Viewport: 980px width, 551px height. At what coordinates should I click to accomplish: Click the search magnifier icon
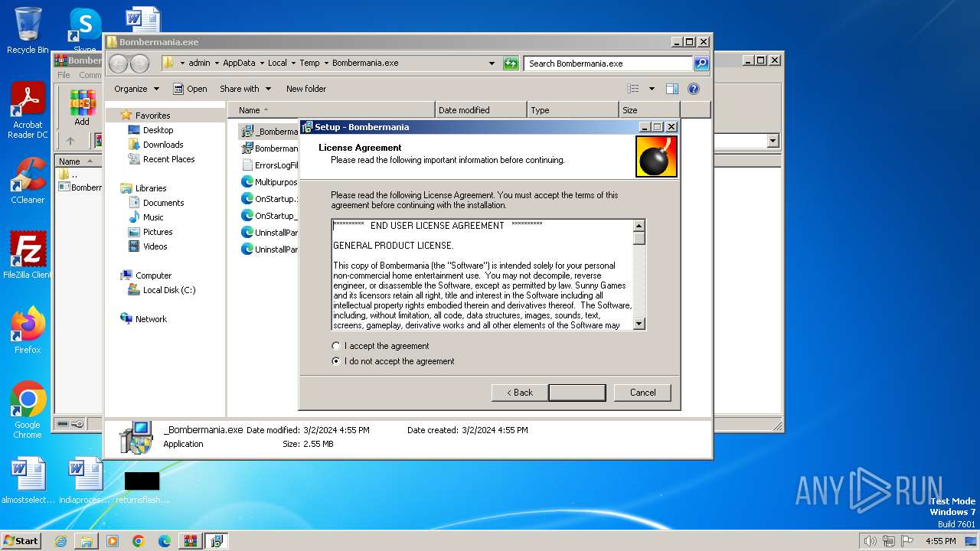tap(701, 64)
